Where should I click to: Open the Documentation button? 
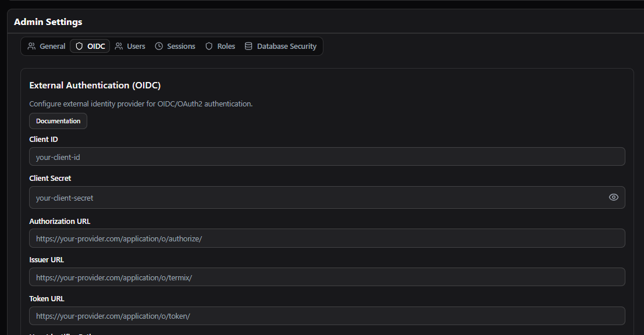tap(58, 121)
